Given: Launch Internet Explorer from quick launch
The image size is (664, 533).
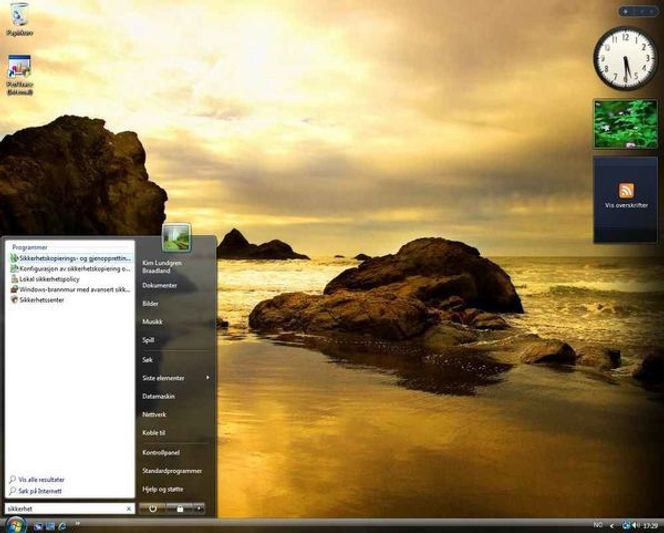Looking at the screenshot, I should 62,526.
